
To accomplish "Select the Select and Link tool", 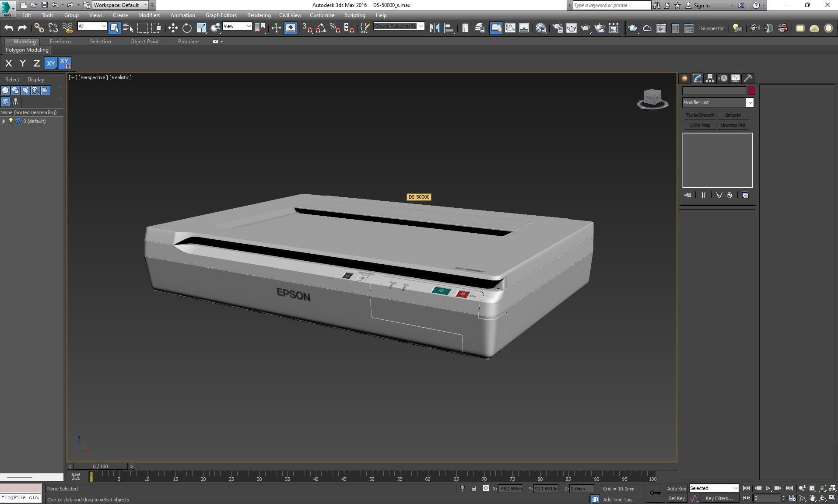I will point(39,28).
